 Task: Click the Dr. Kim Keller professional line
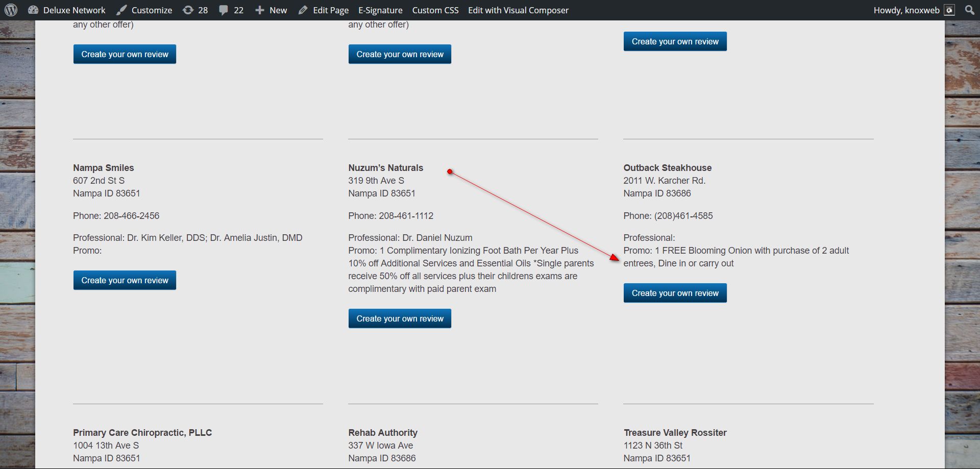coord(187,238)
